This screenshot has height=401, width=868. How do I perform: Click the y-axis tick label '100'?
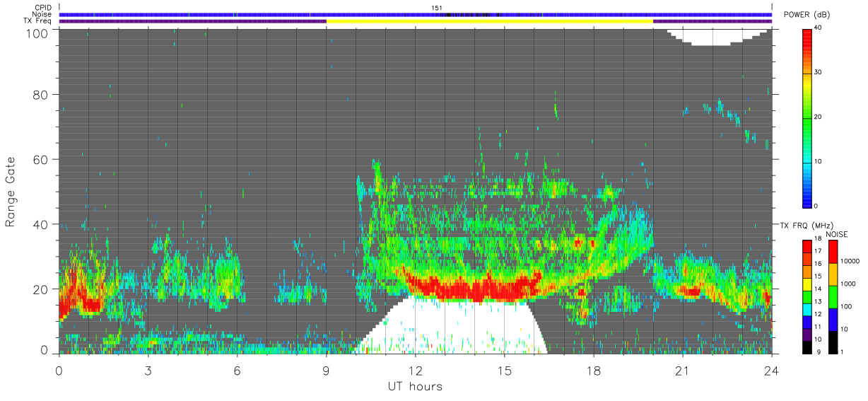pyautogui.click(x=38, y=33)
